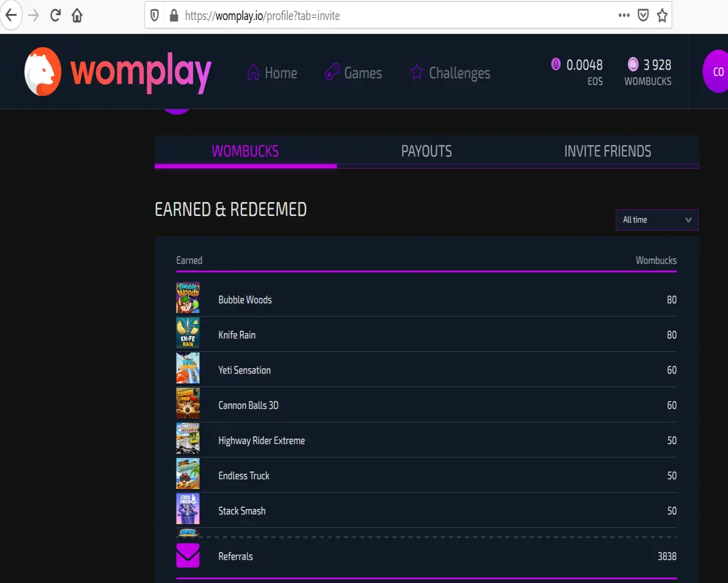
Task: Switch to the PAYOUTS tab
Action: (426, 151)
